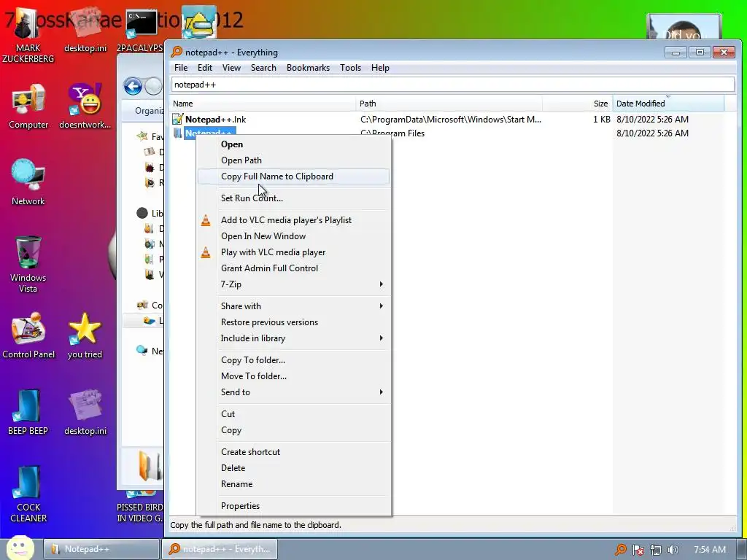This screenshot has height=560, width=747.
Task: Open the Edit menu
Action: pos(205,68)
